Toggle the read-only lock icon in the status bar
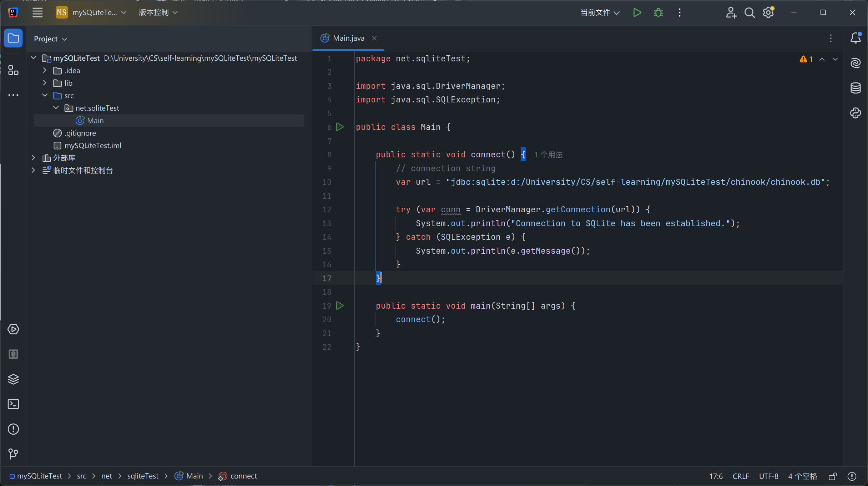The width and height of the screenshot is (868, 486). coord(833,476)
